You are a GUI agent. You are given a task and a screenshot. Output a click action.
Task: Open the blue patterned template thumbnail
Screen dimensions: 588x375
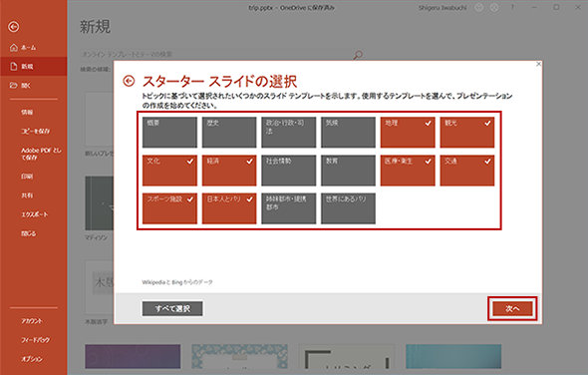(239, 357)
